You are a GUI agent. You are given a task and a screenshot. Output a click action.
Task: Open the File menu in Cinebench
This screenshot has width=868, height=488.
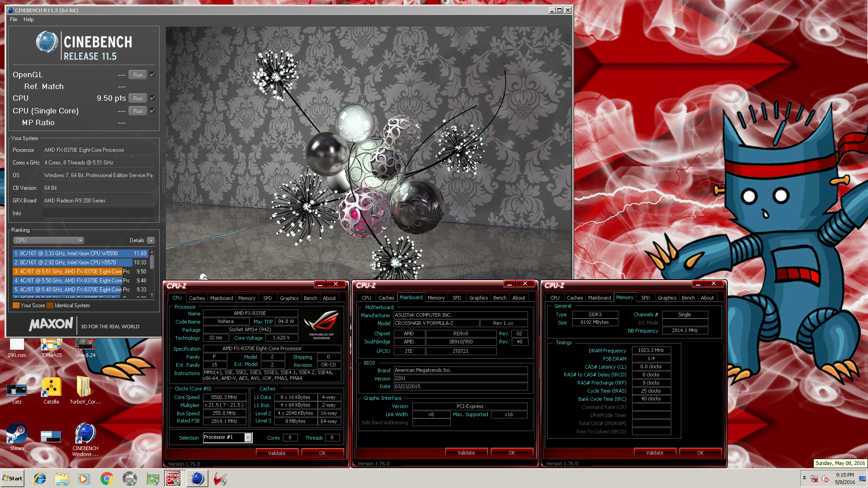click(x=14, y=19)
